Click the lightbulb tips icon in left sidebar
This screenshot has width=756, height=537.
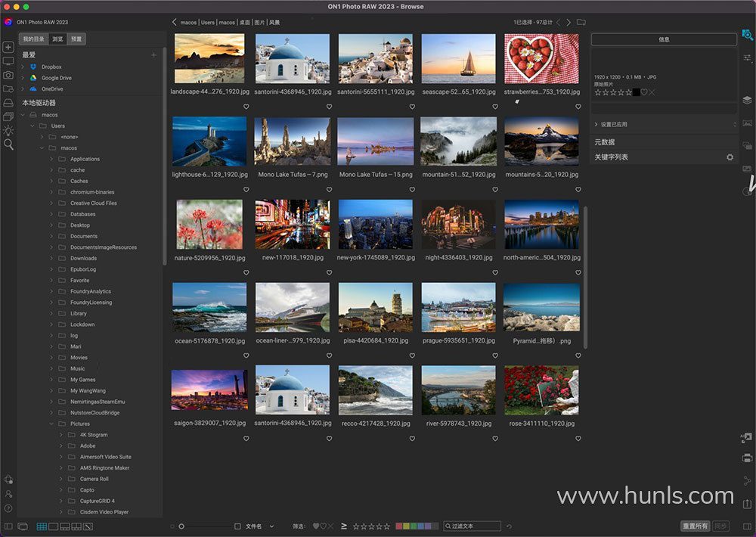[x=8, y=130]
